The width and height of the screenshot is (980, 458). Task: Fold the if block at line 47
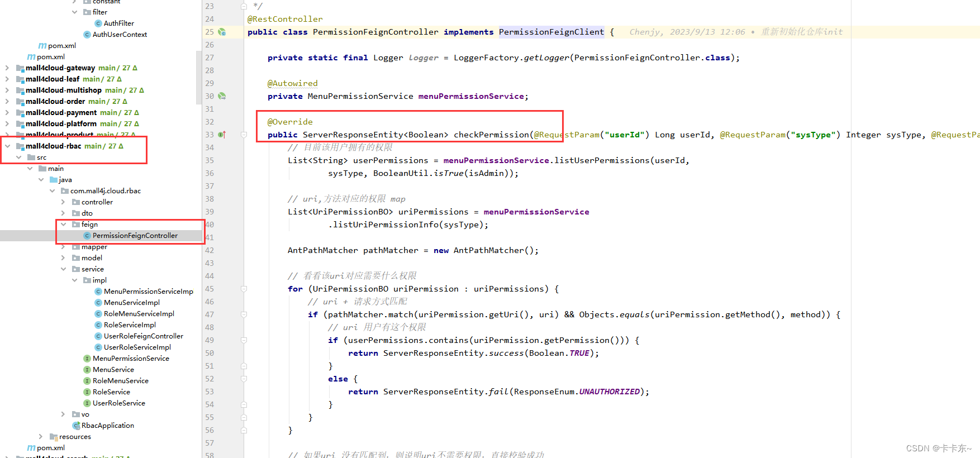244,314
